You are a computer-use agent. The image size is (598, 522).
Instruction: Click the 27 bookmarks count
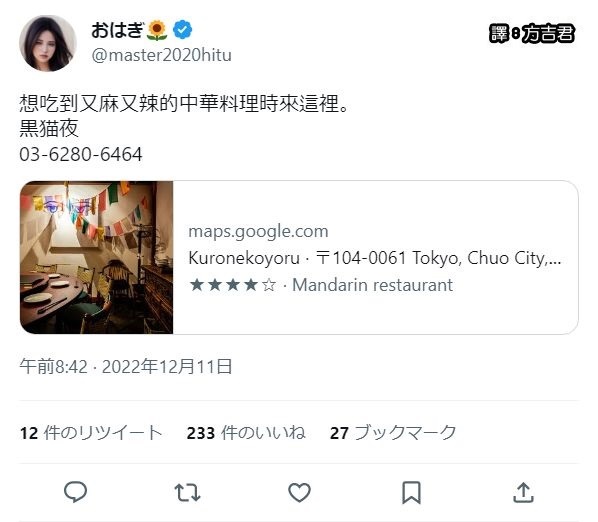(x=393, y=433)
